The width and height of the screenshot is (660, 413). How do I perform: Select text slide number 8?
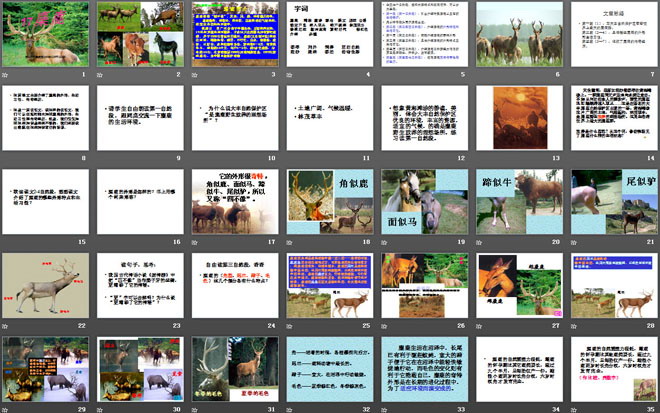point(45,118)
